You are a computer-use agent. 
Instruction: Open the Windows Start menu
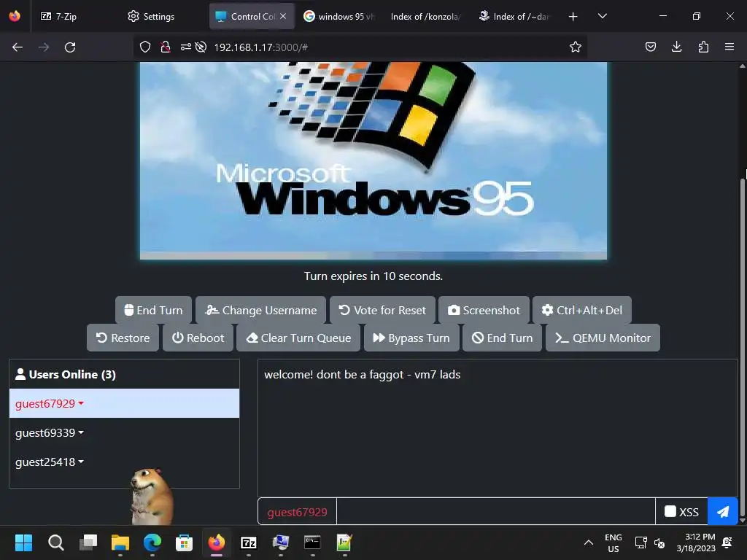tap(23, 542)
